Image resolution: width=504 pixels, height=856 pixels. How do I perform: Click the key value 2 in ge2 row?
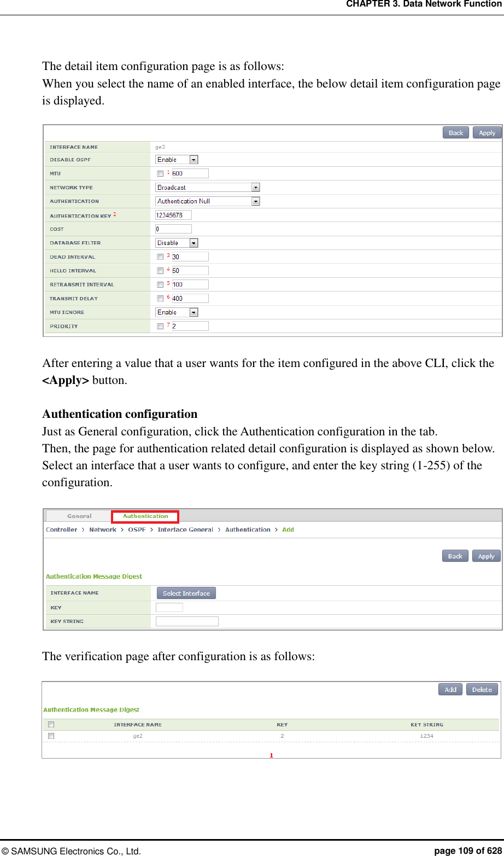(283, 736)
